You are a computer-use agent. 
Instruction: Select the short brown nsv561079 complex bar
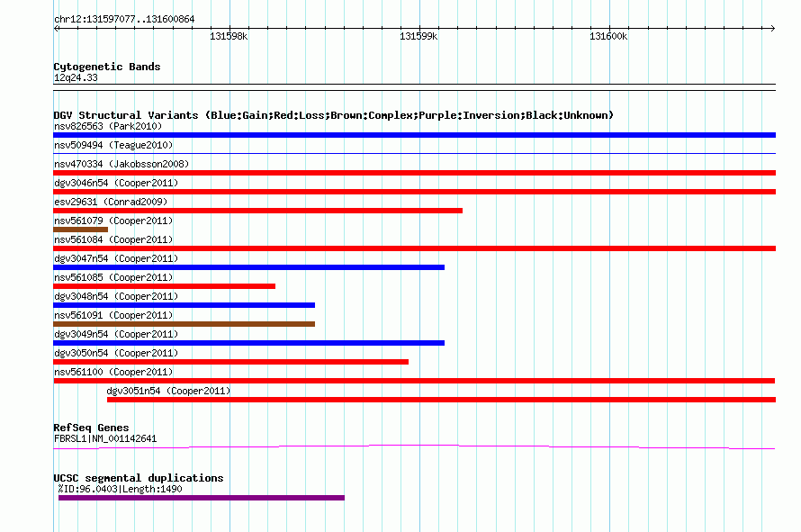81,230
